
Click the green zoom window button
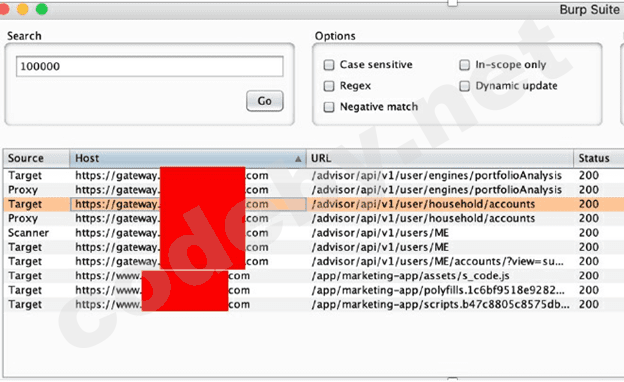point(42,9)
